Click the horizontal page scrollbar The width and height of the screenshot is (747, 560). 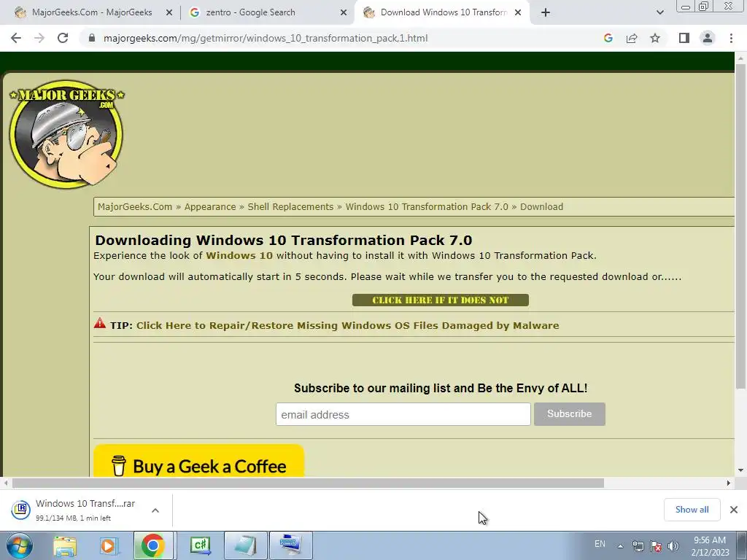click(x=308, y=483)
